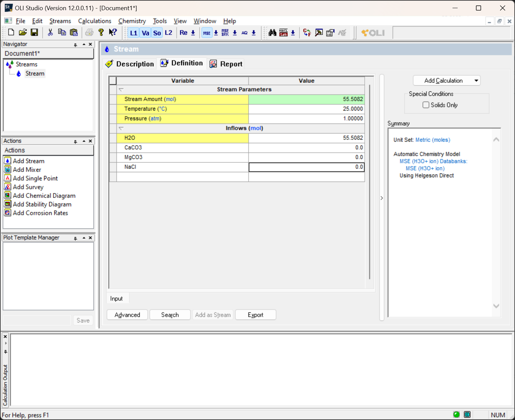Collapse the summary side panel with chevron

click(382, 198)
